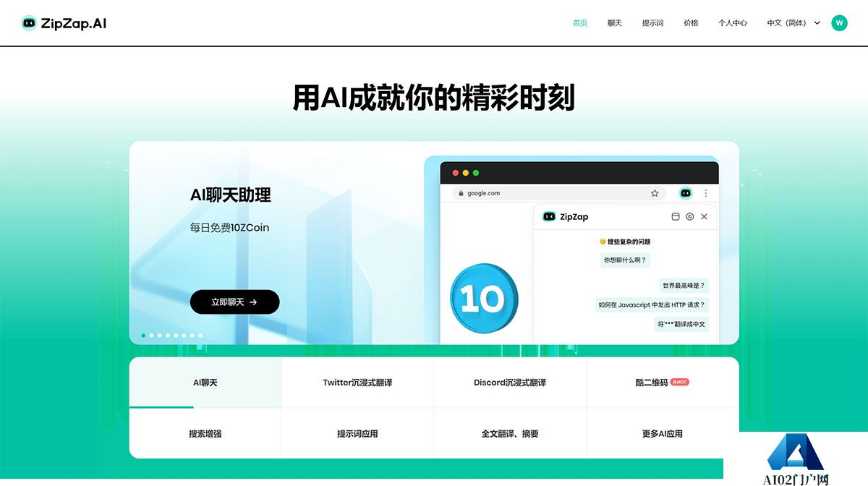This screenshot has width=868, height=486.
Task: Click the ZipZap.AI logo icon
Action: [30, 23]
